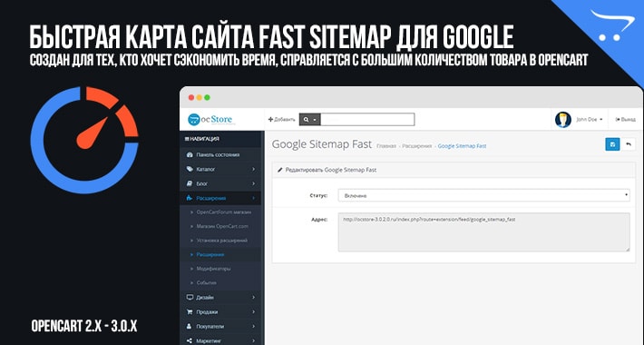Focus the top search input field
The height and width of the screenshot is (345, 644).
coord(367,119)
